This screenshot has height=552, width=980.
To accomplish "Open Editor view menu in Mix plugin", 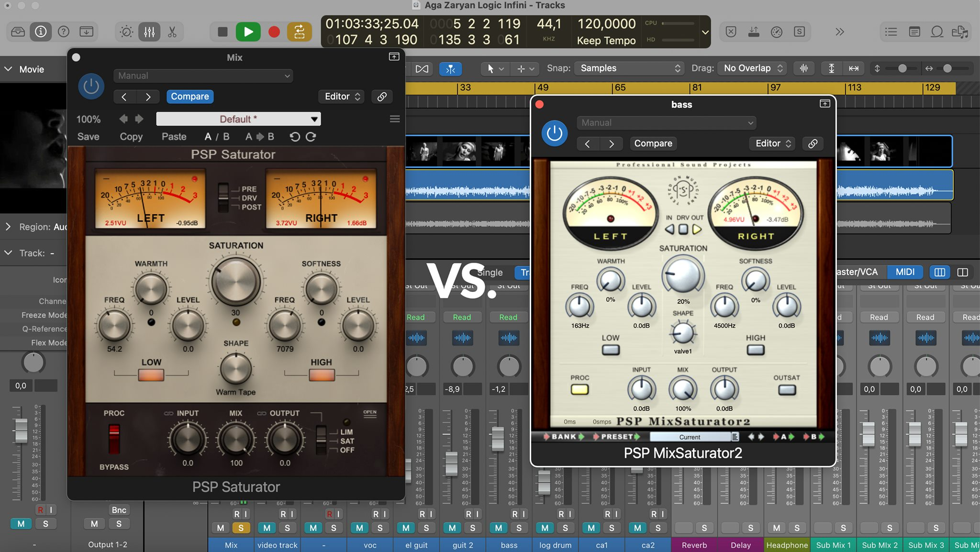I will [342, 97].
